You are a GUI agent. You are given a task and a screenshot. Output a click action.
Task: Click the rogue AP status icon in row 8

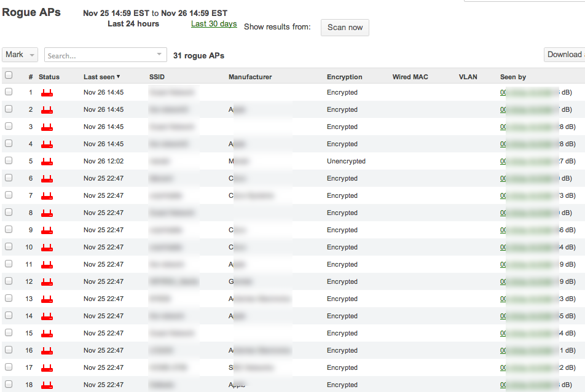(47, 213)
